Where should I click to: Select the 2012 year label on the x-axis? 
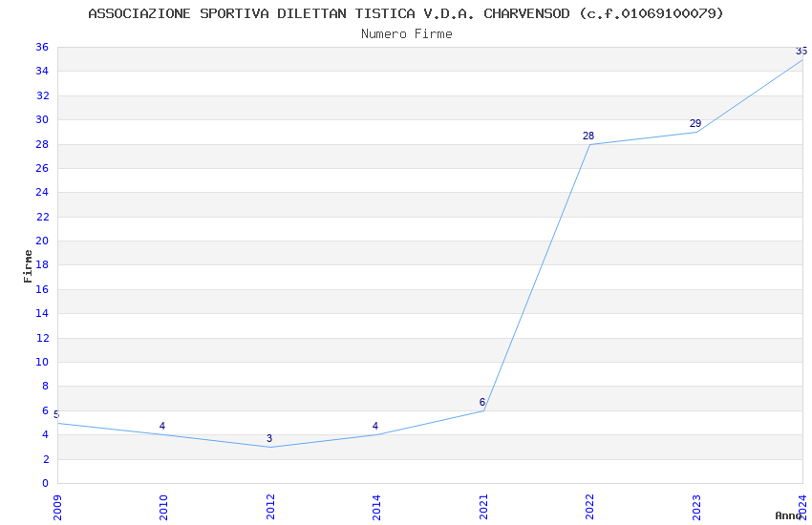click(x=270, y=508)
